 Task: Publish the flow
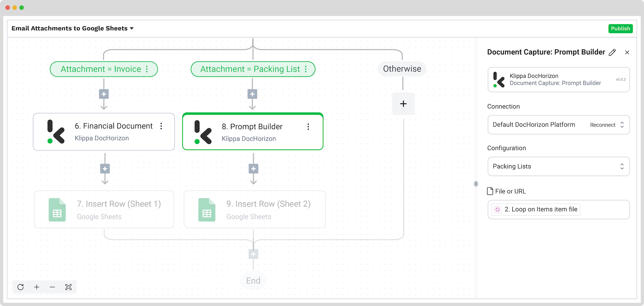[620, 28]
